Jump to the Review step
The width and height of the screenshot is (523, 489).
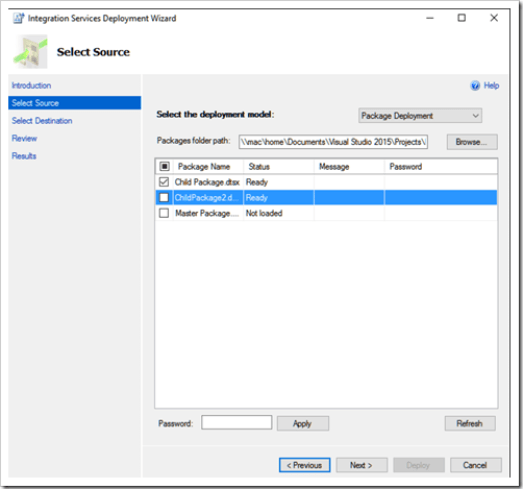point(24,138)
